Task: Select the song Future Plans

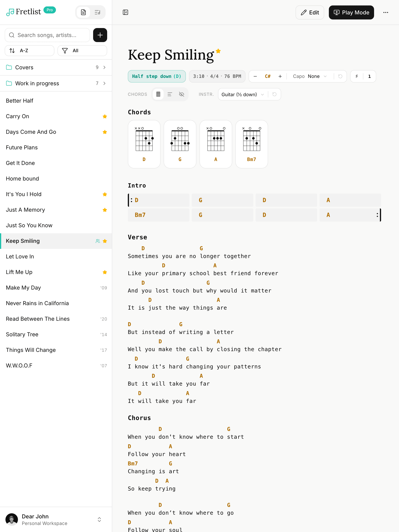Action: click(56, 147)
